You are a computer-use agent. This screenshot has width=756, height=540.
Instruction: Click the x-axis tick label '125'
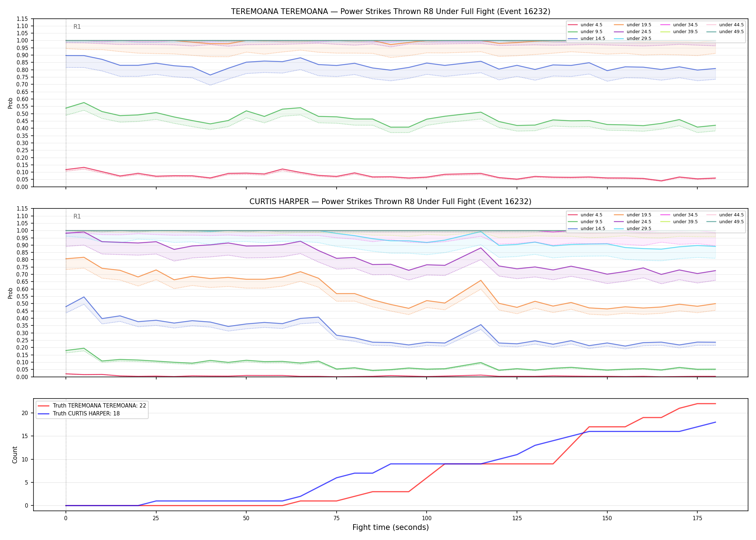tap(517, 518)
